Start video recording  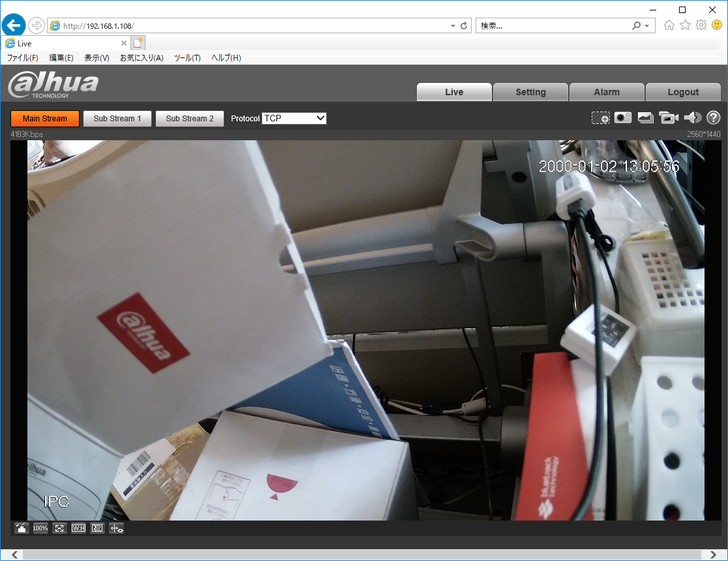[x=669, y=118]
